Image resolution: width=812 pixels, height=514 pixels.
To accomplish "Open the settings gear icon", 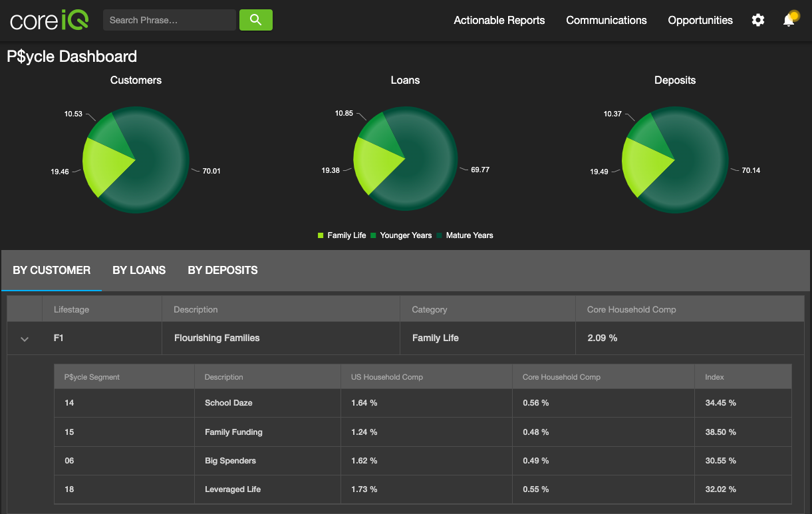I will coord(758,20).
